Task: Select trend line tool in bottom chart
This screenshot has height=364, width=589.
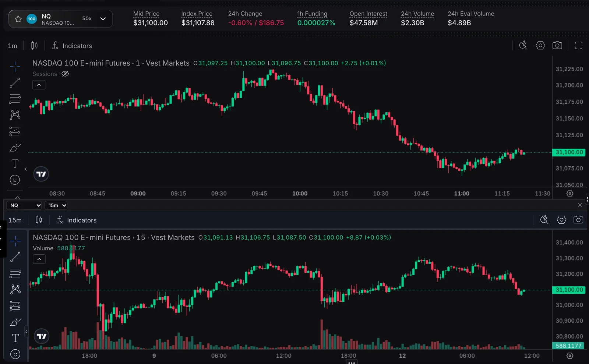Action: (x=15, y=257)
